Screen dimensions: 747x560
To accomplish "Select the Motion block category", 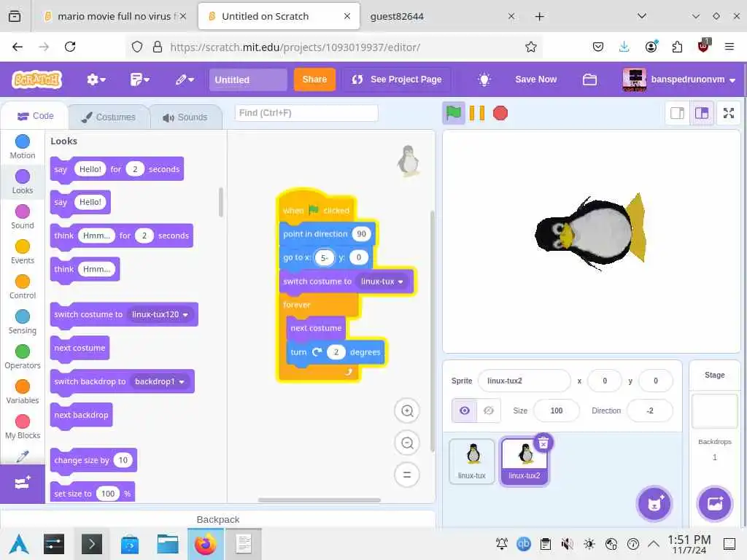I will (23, 147).
